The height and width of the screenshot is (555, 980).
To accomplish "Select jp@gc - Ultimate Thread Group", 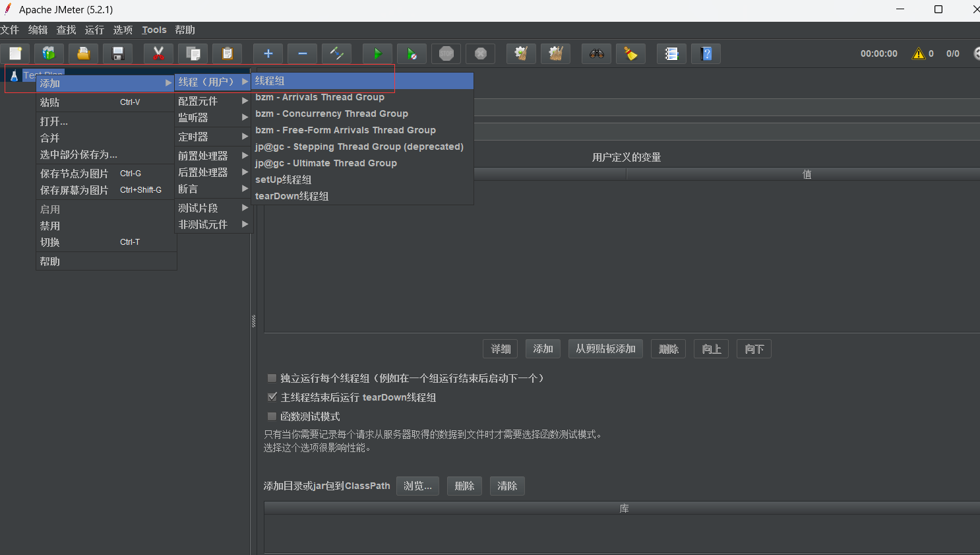I will (x=363, y=163).
